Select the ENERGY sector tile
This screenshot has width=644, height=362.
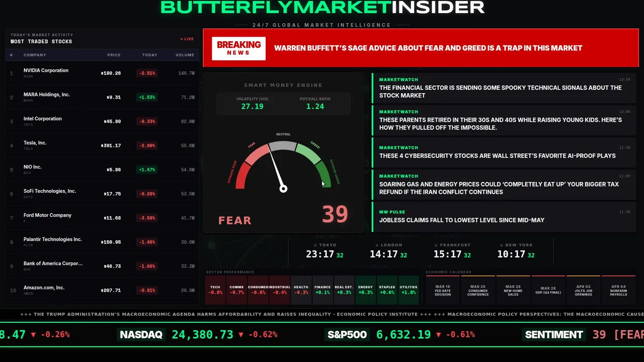click(365, 290)
